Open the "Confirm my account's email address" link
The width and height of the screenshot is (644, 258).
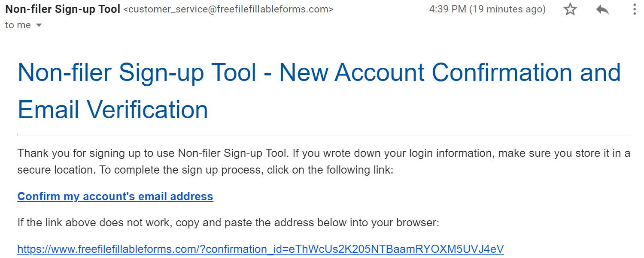click(115, 196)
